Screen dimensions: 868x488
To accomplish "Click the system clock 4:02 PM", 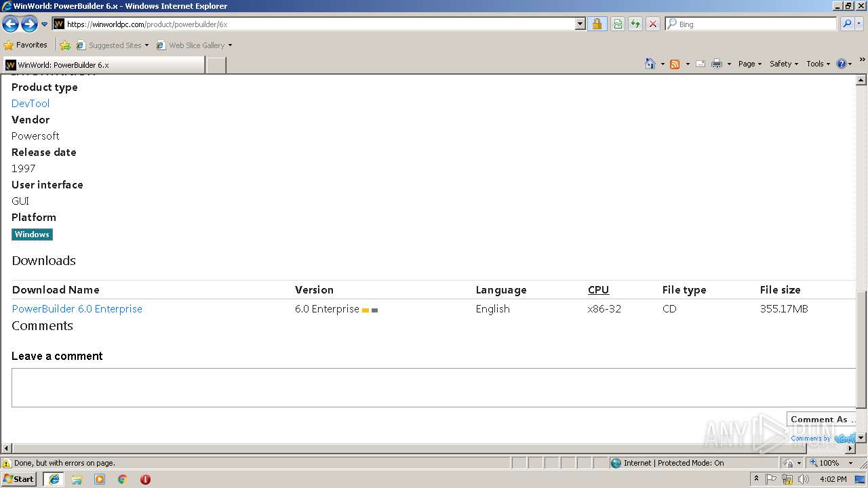I will coord(833,479).
